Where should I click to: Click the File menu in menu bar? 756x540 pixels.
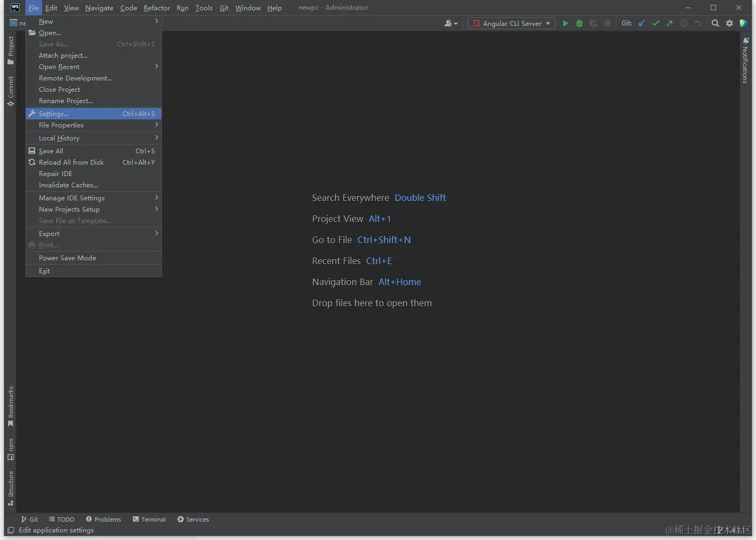pos(33,8)
